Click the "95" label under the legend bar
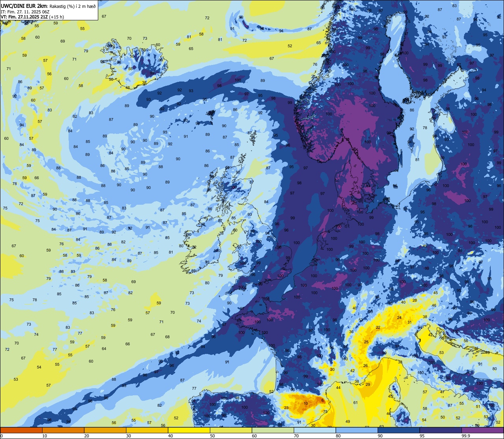 [x=422, y=436]
